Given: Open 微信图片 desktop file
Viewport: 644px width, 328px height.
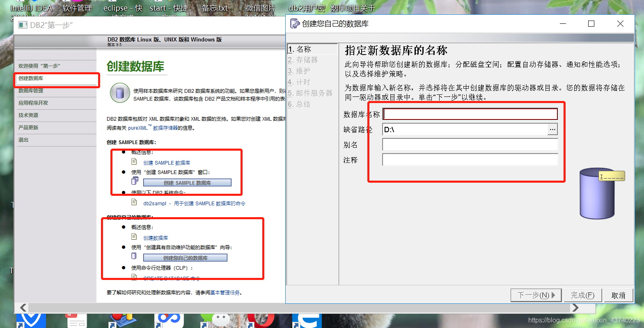Looking at the screenshot, I should coord(260,8).
